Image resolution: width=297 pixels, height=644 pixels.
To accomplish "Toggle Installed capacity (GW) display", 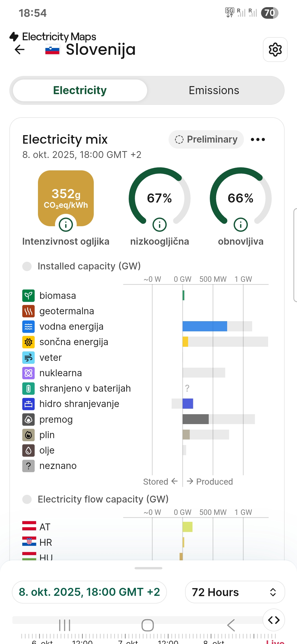I will coord(27,266).
